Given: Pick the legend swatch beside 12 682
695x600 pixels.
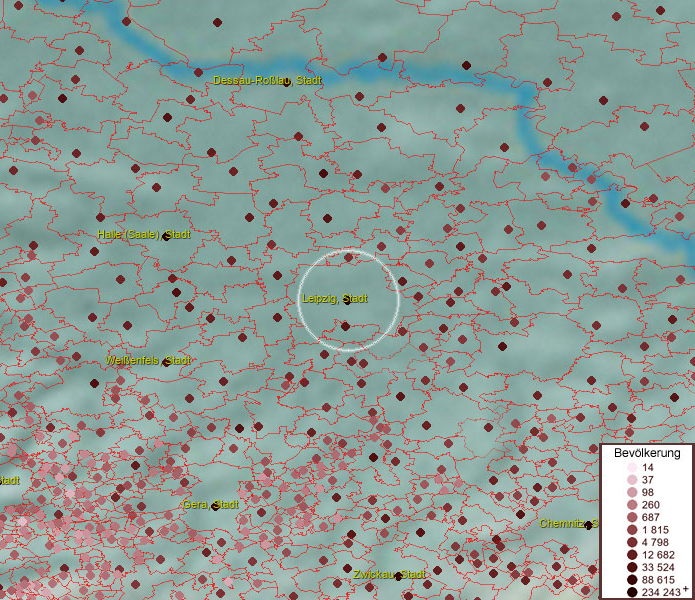Looking at the screenshot, I should point(632,555).
